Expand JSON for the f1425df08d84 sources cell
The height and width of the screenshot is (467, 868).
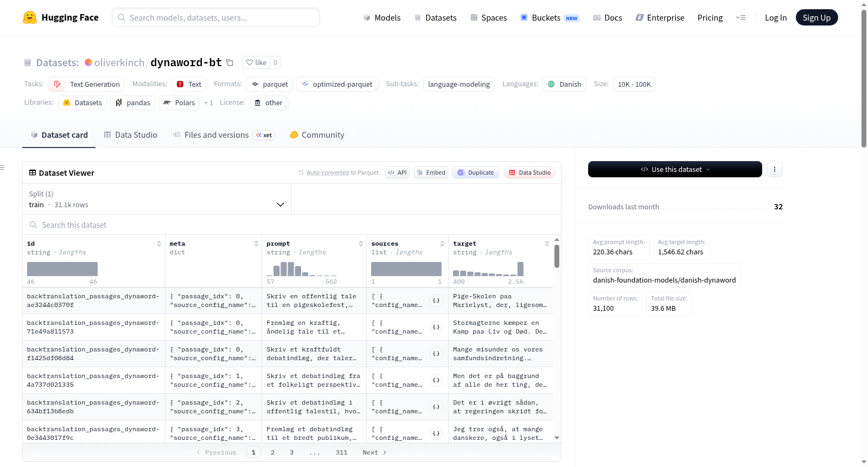pos(436,354)
